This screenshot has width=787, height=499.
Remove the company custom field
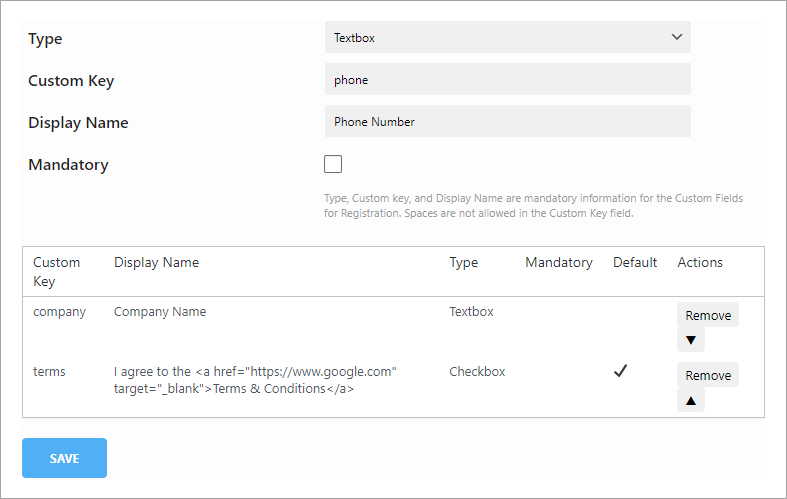tap(708, 315)
